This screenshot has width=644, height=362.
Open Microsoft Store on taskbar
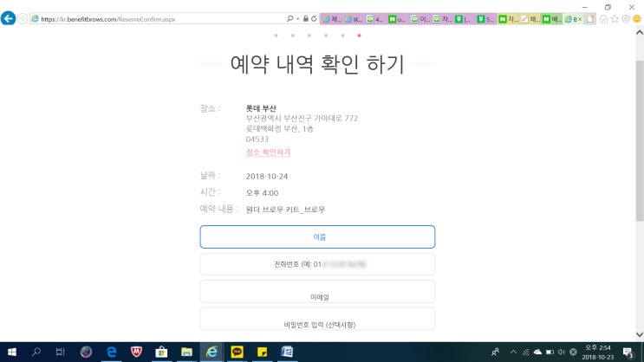tap(161, 352)
